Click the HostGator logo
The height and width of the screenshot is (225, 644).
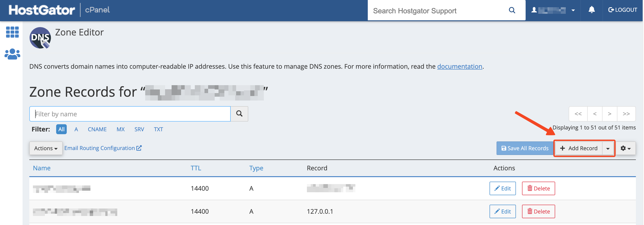tap(42, 10)
